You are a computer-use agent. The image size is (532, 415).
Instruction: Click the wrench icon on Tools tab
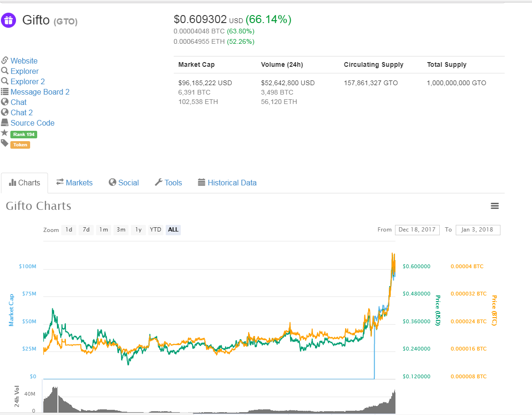pos(159,183)
